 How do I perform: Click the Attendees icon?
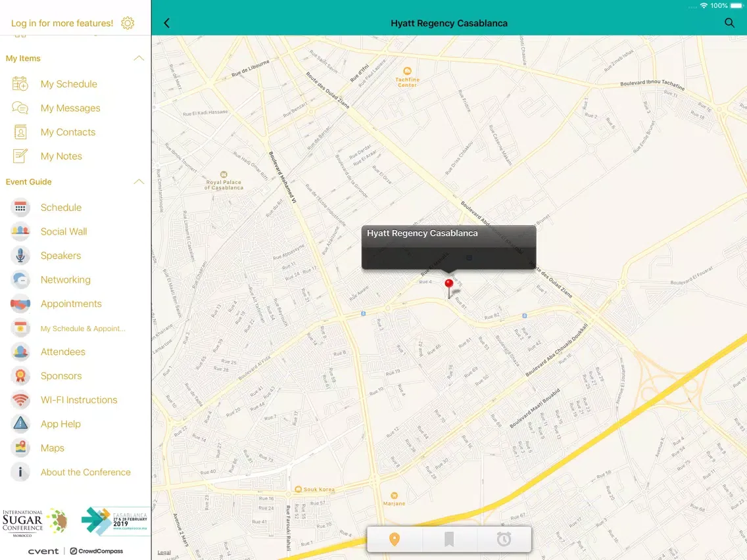coord(20,352)
